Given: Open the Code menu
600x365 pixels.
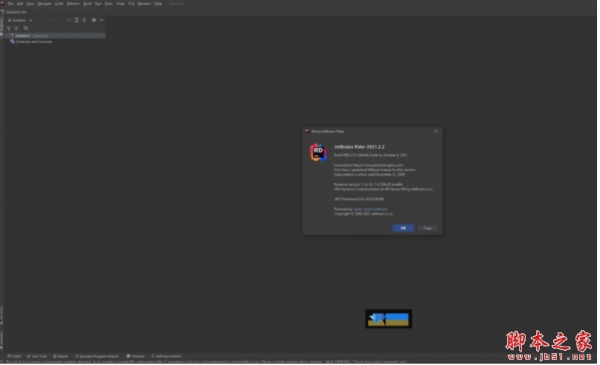Looking at the screenshot, I should pos(59,3).
